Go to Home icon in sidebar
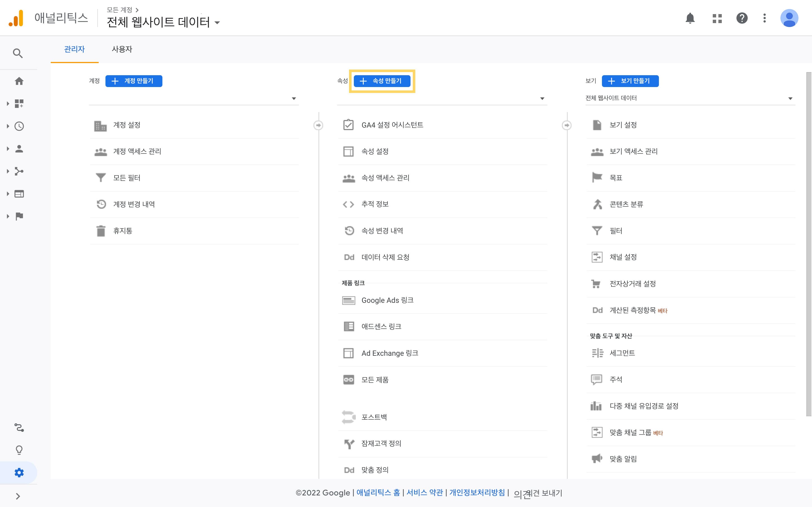This screenshot has height=507, width=812. tap(19, 81)
